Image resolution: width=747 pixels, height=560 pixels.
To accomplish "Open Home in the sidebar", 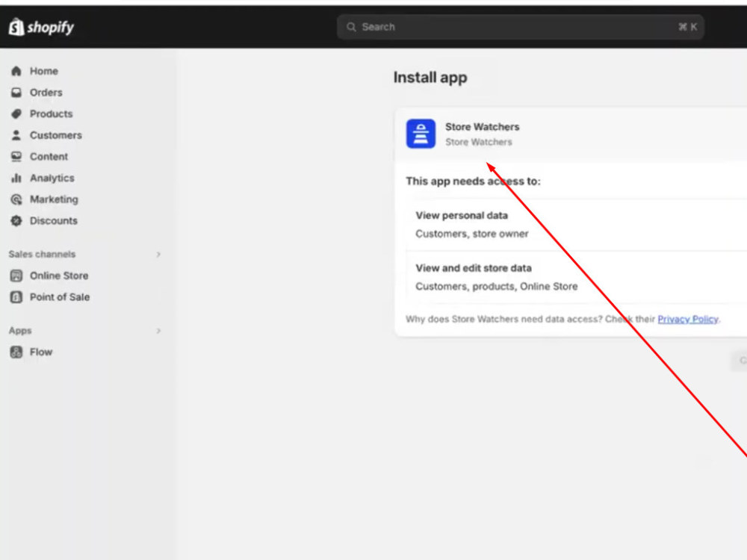I will tap(44, 71).
